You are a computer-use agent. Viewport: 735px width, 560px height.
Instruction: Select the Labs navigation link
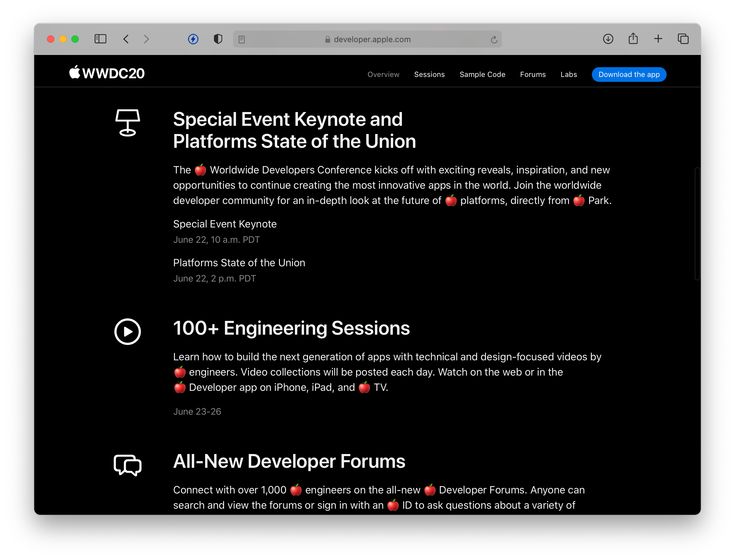pos(568,74)
